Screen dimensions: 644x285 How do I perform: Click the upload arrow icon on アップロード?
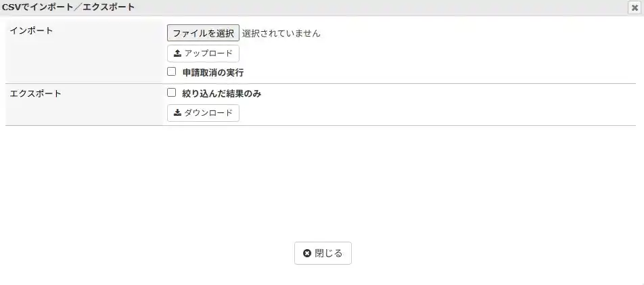(178, 53)
